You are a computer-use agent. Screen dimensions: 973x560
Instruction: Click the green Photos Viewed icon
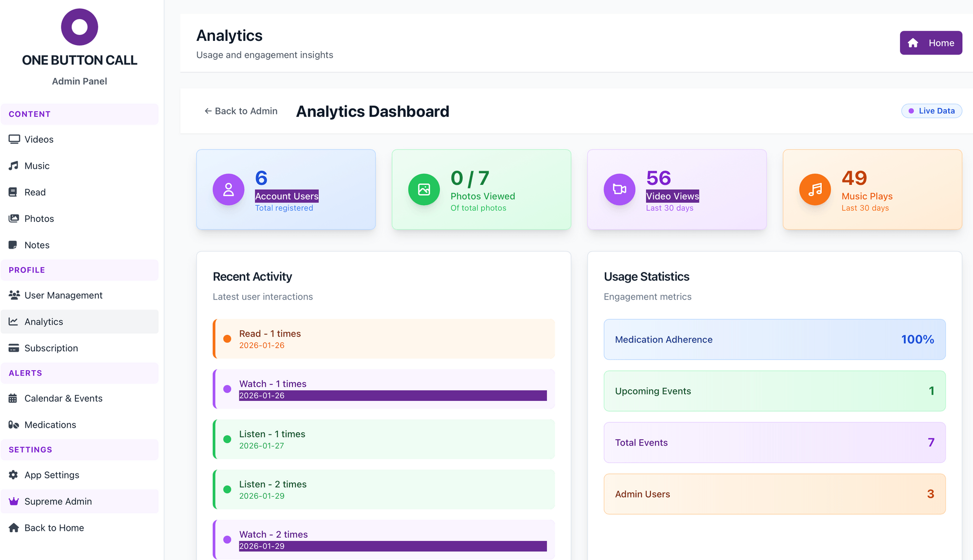pyautogui.click(x=424, y=189)
